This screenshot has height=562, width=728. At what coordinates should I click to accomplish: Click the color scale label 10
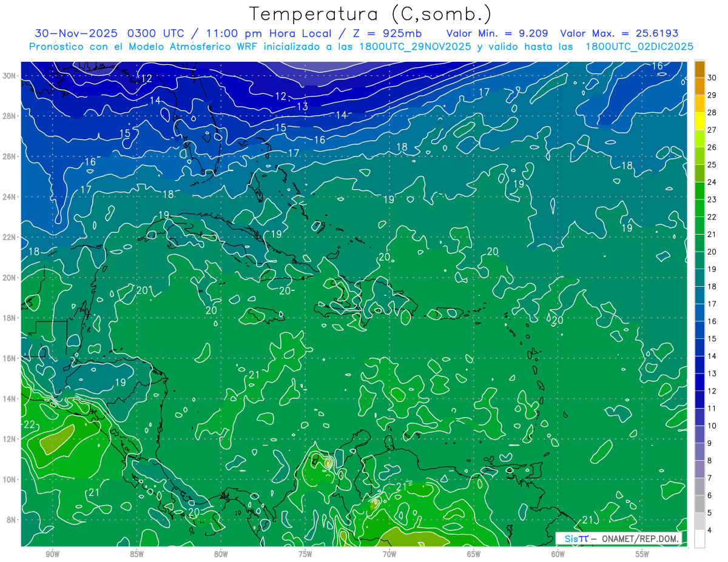[712, 426]
